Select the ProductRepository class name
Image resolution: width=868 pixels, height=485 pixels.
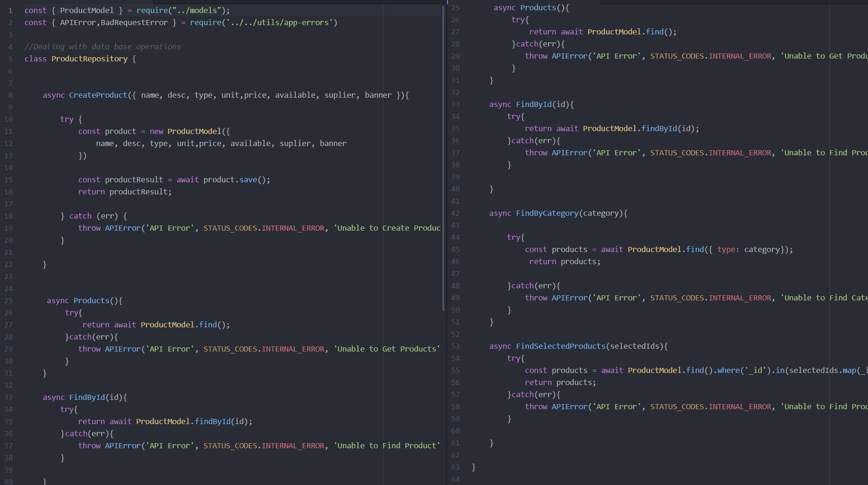coord(89,59)
